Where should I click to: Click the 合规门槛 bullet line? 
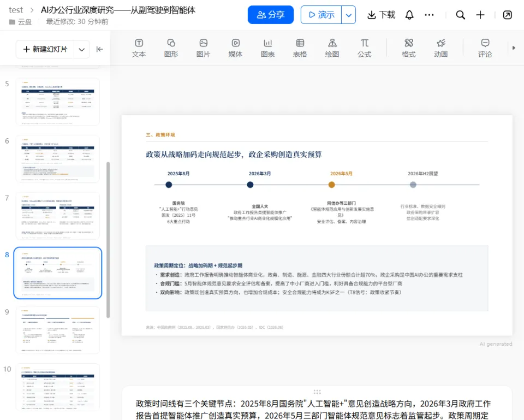(x=278, y=283)
